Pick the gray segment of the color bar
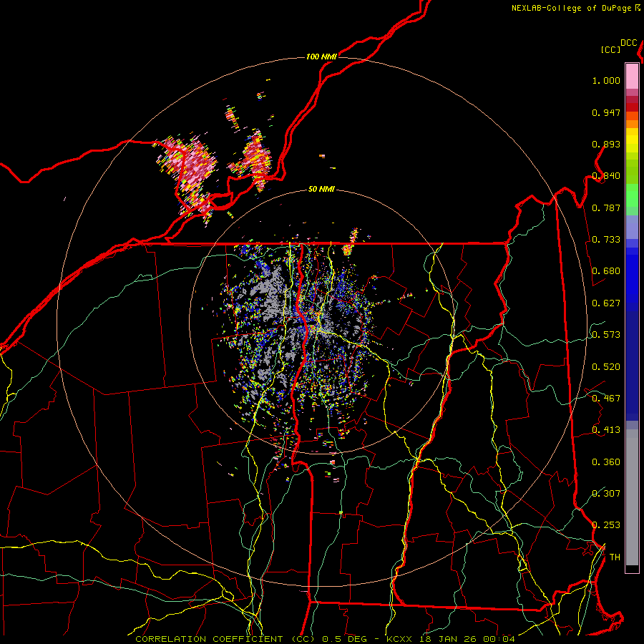This screenshot has height=644, width=644. click(x=632, y=497)
